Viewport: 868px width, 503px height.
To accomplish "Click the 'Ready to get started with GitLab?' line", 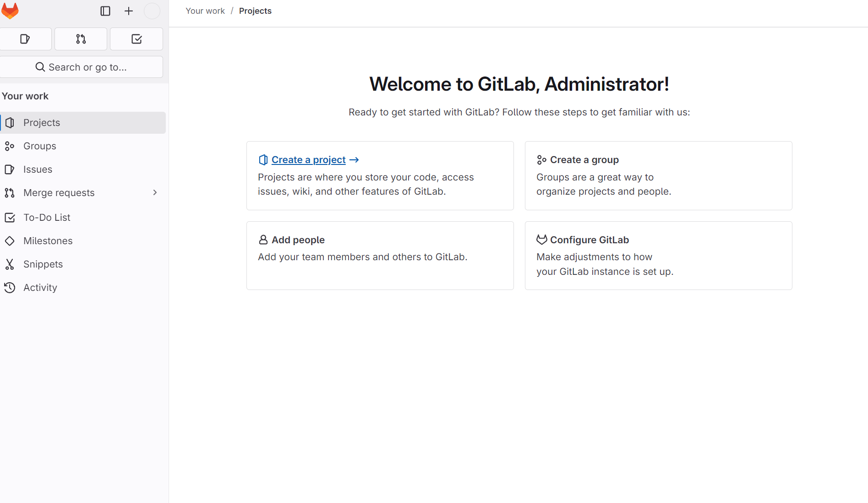I will (519, 112).
